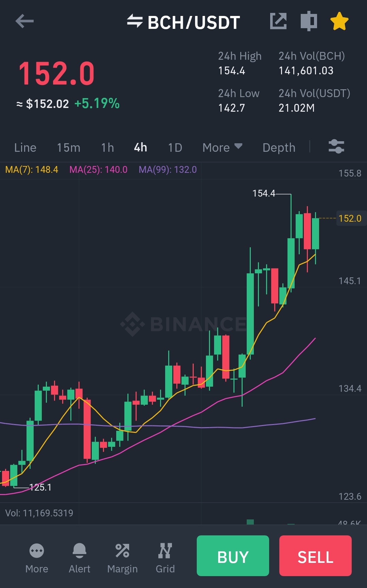Select the 1h timeframe
The image size is (367, 588).
[x=107, y=147]
